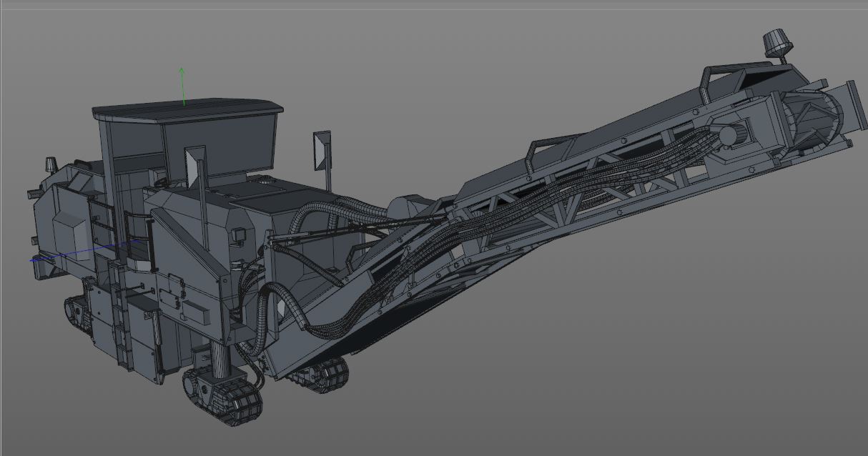
Task: Select the cabin roof canopy of the model
Action: click(187, 111)
